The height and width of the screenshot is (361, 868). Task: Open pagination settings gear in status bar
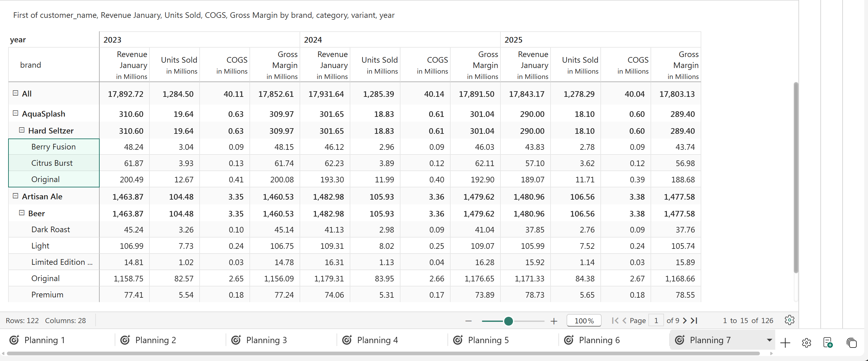pyautogui.click(x=789, y=320)
